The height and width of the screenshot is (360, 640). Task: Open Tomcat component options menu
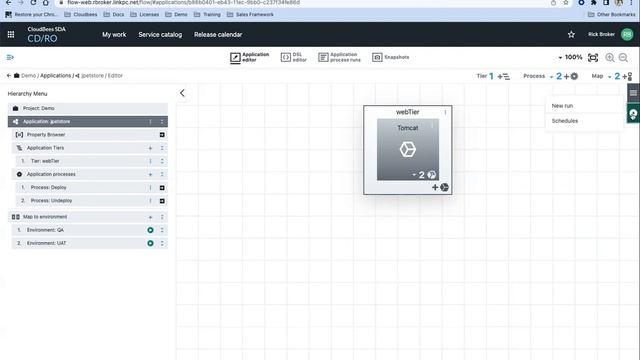(x=433, y=126)
